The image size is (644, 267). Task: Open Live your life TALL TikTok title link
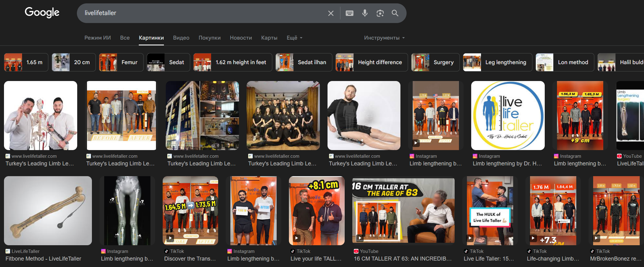pos(316,259)
